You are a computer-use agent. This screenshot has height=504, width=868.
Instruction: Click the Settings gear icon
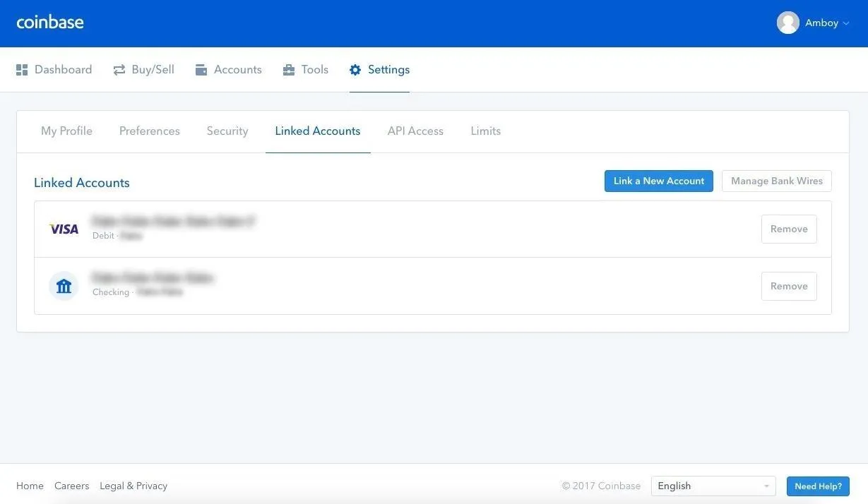(x=355, y=70)
